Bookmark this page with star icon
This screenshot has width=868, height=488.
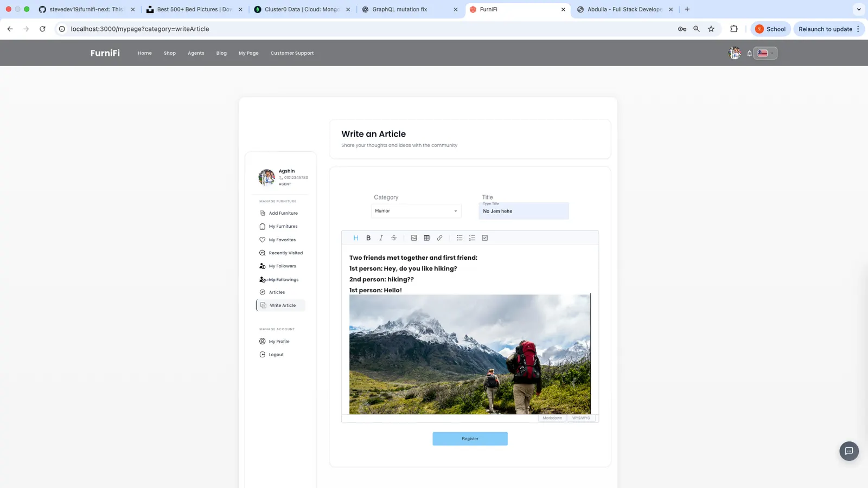(711, 29)
